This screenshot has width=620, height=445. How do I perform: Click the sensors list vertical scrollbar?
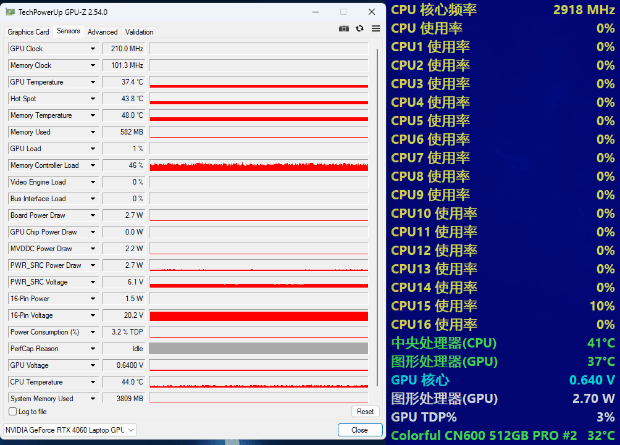[377, 217]
